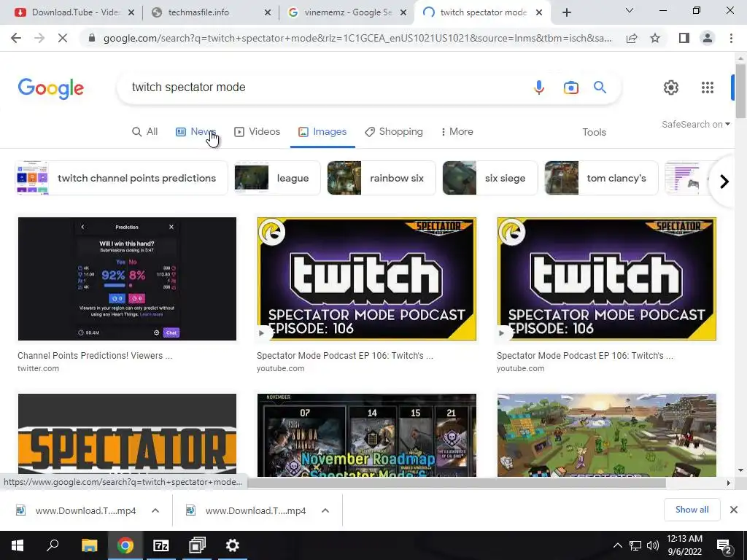Open the network status icon
This screenshot has height=560, width=747.
635,545
